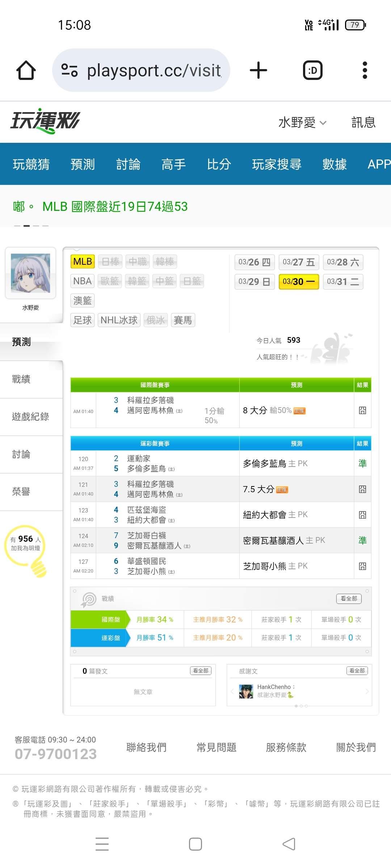Tap the browser home icon
The width and height of the screenshot is (391, 868).
(x=26, y=70)
